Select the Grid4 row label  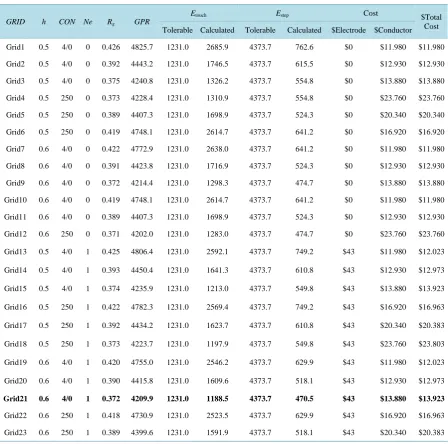coord(15,98)
